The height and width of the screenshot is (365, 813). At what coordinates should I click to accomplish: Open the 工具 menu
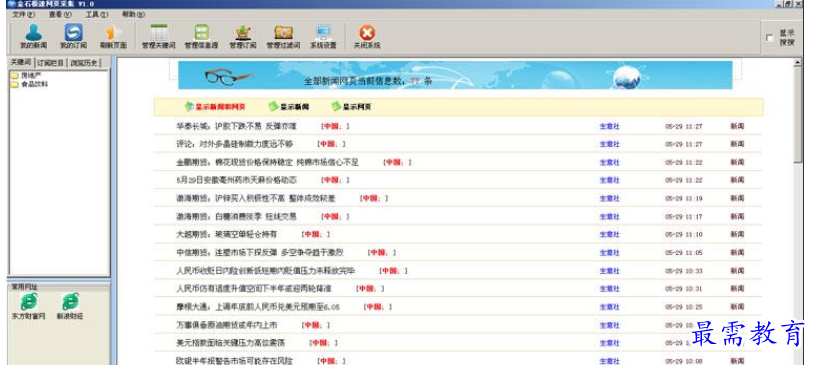tap(96, 15)
